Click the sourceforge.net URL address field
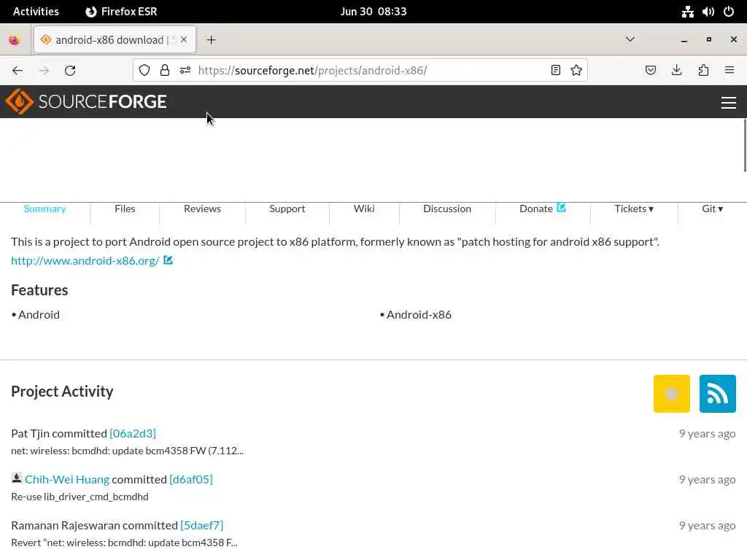The height and width of the screenshot is (560, 747). coord(362,71)
